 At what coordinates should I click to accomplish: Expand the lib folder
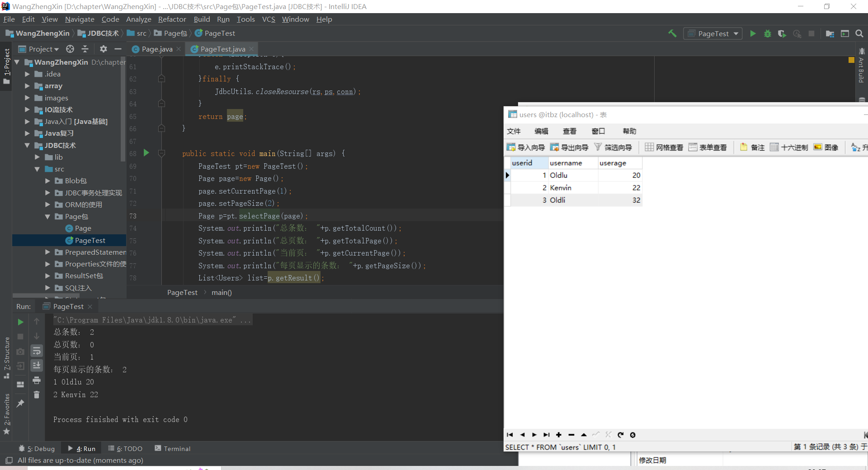click(38, 157)
